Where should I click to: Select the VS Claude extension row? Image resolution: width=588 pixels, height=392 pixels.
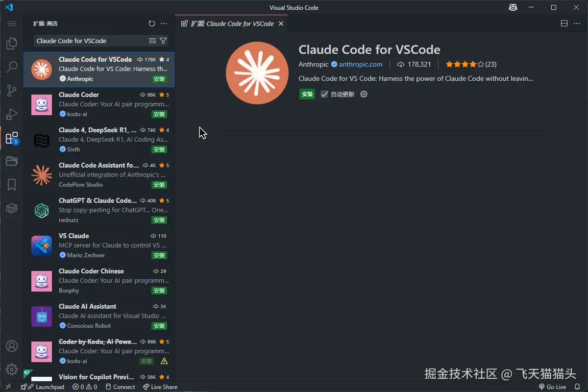point(99,245)
